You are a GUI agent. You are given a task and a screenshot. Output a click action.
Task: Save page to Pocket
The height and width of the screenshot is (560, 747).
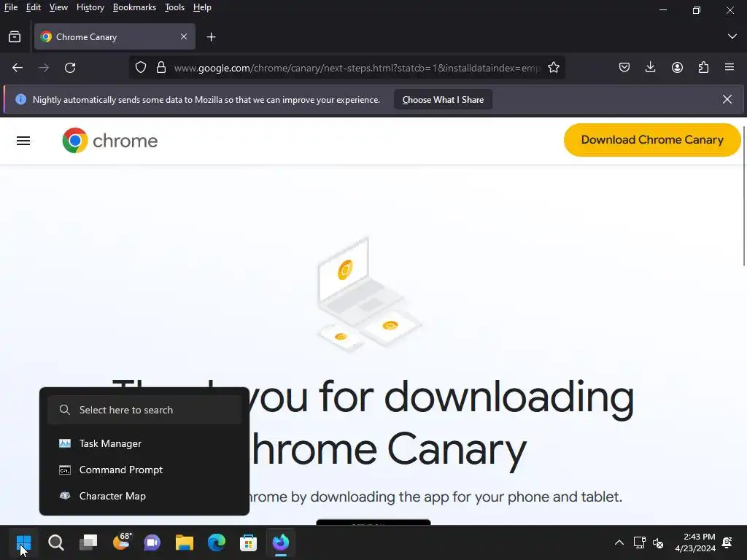tap(624, 68)
